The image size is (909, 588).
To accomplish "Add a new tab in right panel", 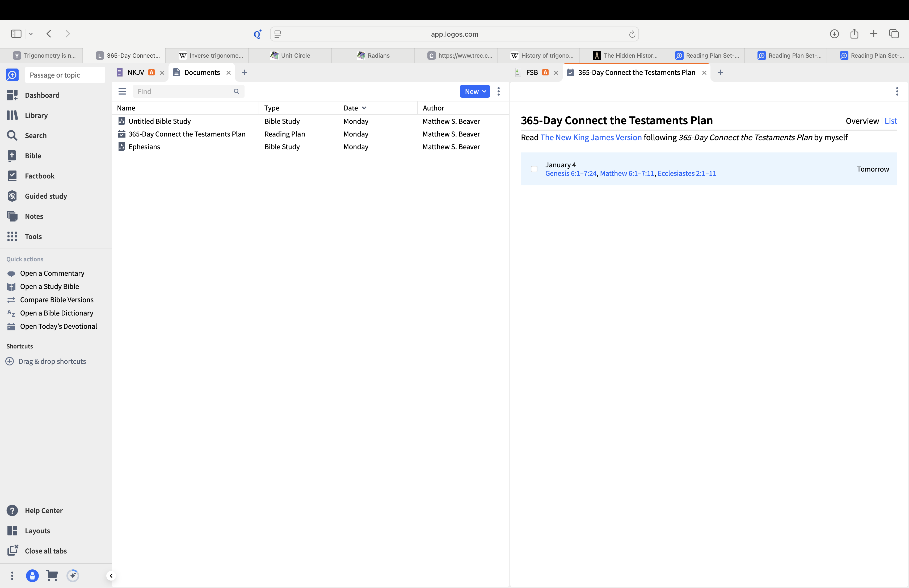I will pos(720,73).
